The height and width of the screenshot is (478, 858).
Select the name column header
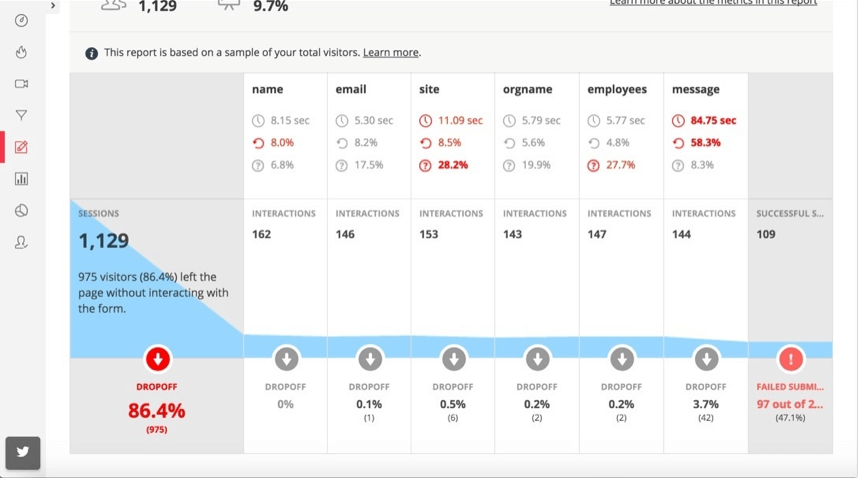tap(268, 89)
